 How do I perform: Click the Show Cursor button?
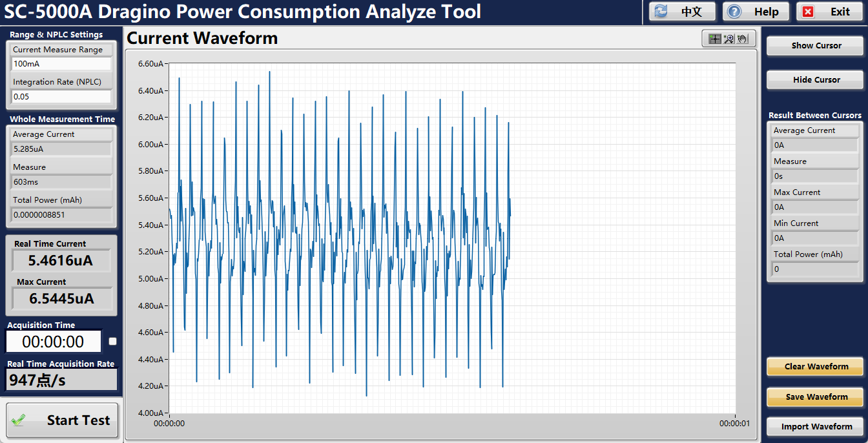click(815, 46)
